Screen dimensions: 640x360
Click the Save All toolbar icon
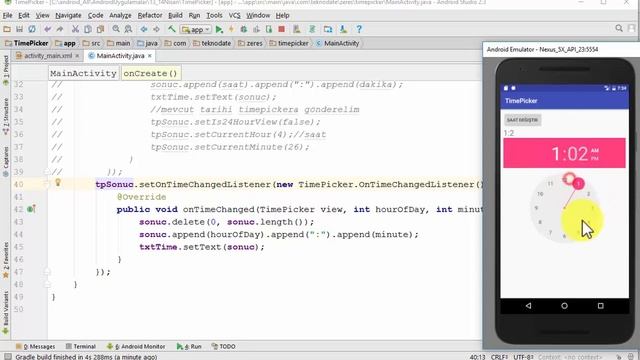19,29
